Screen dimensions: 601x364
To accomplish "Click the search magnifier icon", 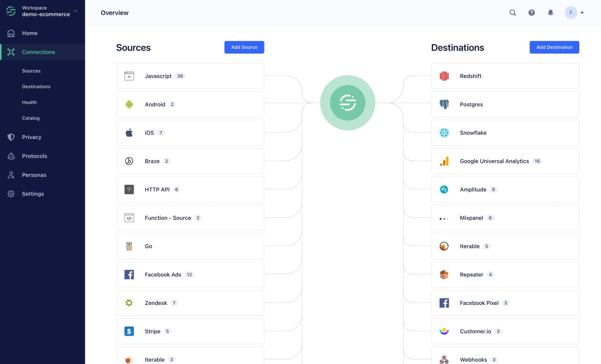I will point(512,13).
